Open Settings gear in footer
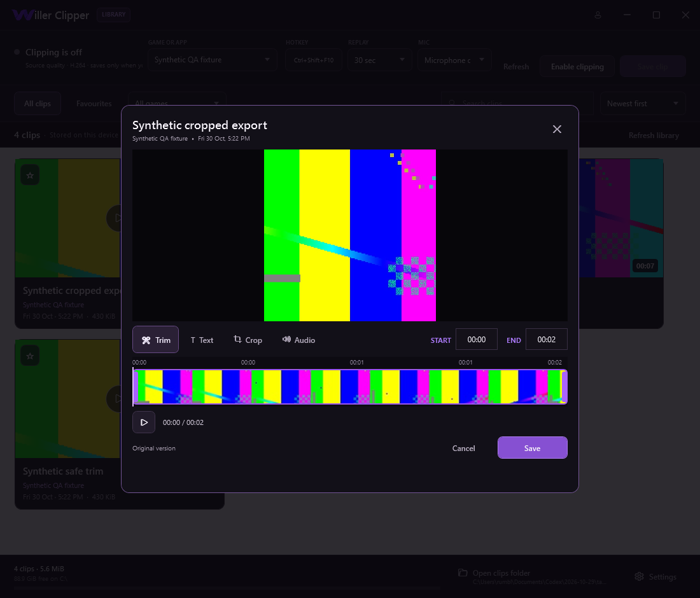700x598 pixels. pyautogui.click(x=655, y=576)
